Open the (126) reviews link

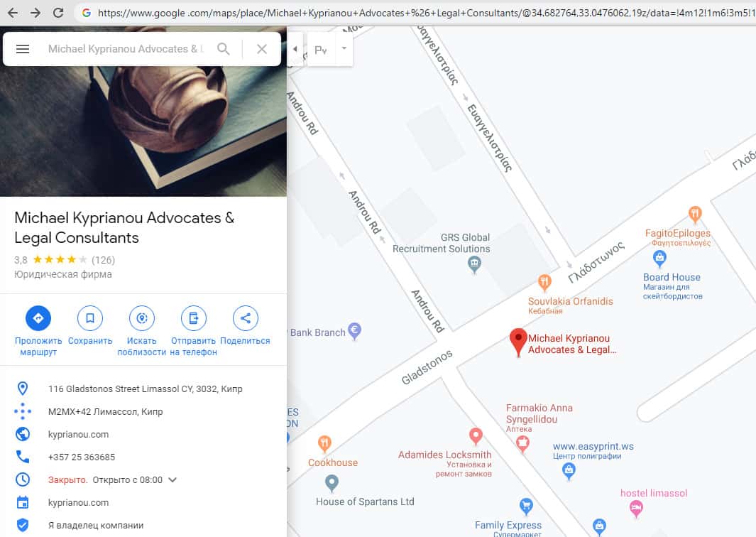click(103, 260)
